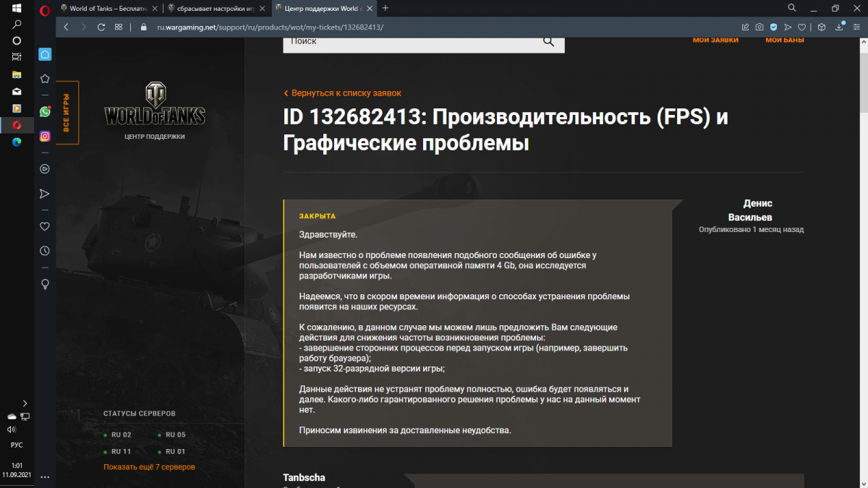Open volume control in system tray
This screenshot has width=868, height=488.
click(11, 429)
